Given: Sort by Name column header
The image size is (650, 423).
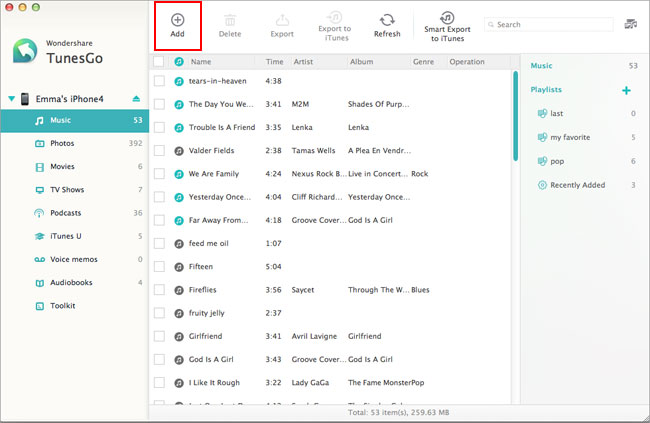Looking at the screenshot, I should 201,62.
